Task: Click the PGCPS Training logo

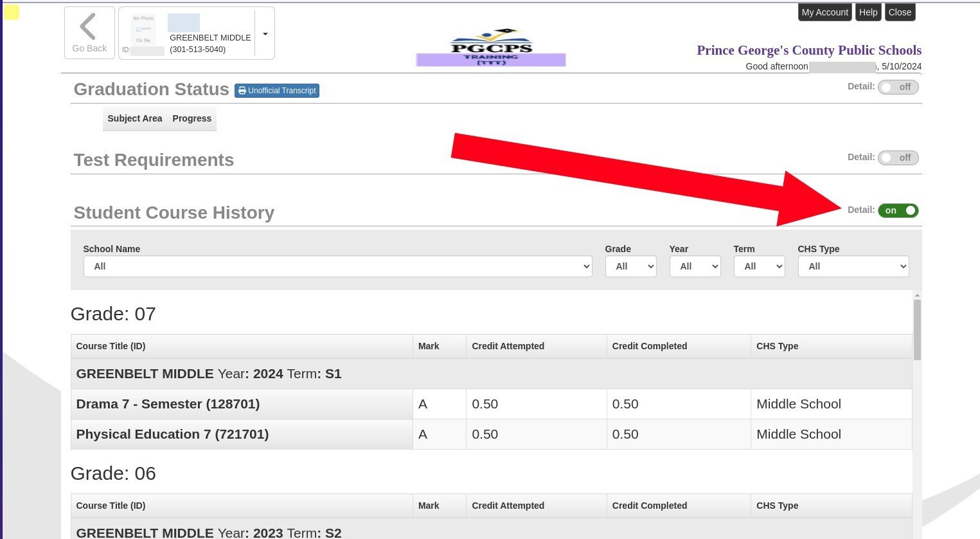Action: point(491,47)
